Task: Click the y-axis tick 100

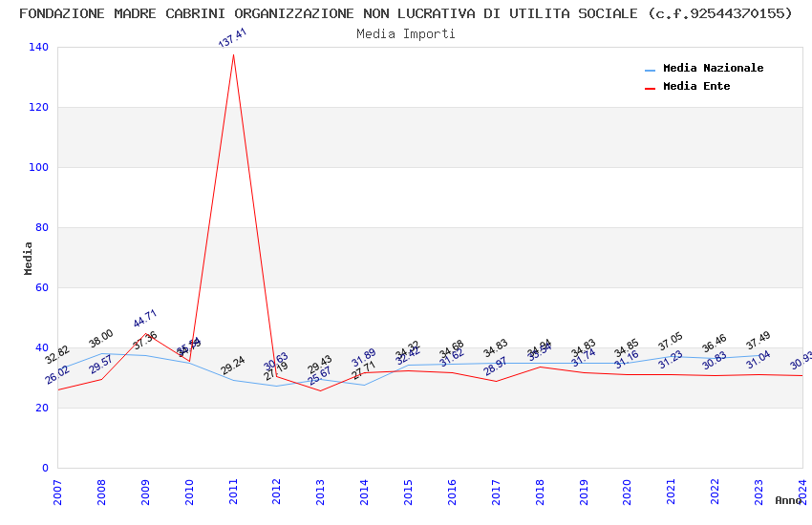Action: (39, 167)
